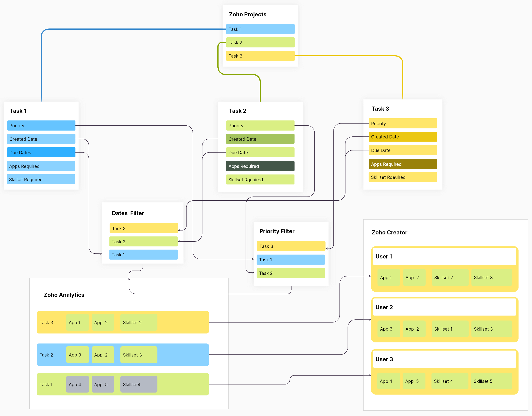
Task: Click Task 3 row in Zoho Projects
Action: (260, 56)
